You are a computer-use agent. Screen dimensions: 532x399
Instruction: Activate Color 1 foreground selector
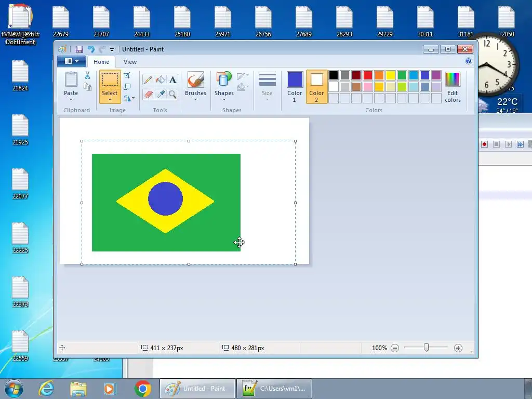[295, 87]
